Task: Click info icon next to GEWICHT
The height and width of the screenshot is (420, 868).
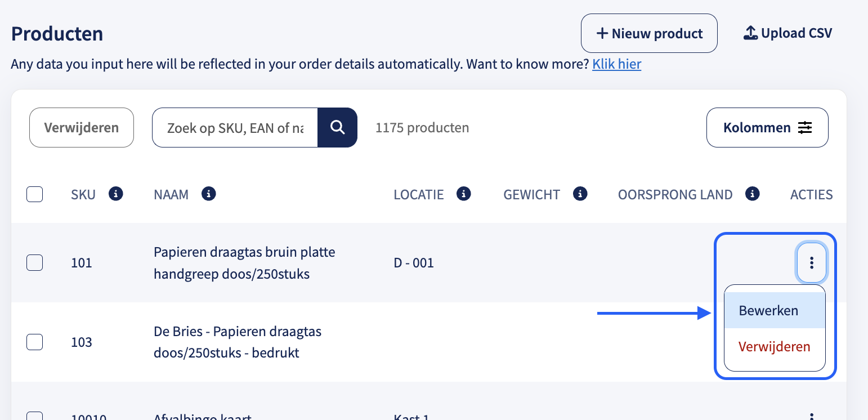Action: click(580, 194)
